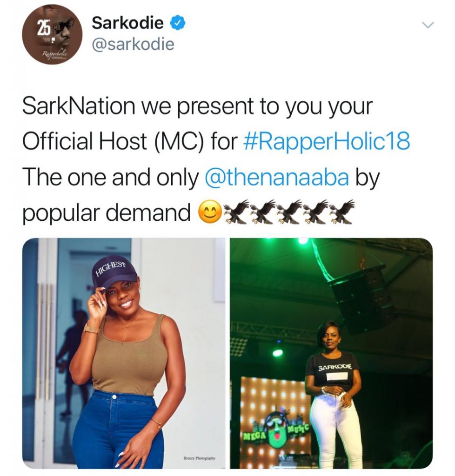Click the first eagle emoji

(237, 212)
